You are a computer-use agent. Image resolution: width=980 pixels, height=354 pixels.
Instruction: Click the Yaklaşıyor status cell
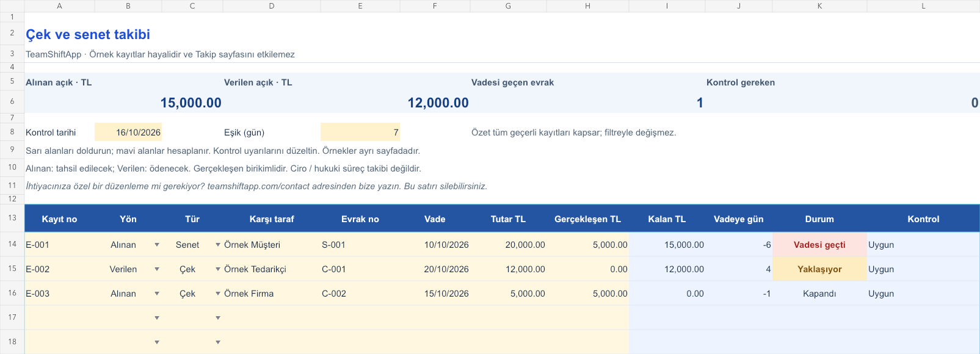[819, 269]
